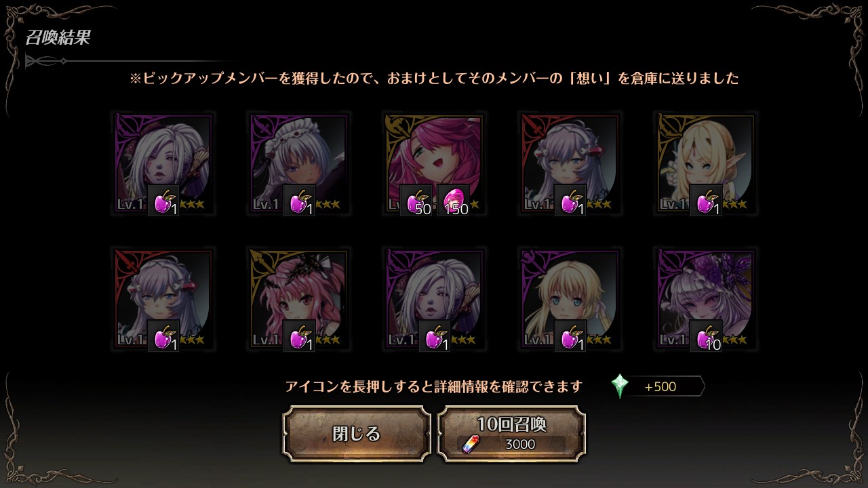The width and height of the screenshot is (868, 488).
Task: Click the pink gem icon showing 150
Action: (x=454, y=201)
